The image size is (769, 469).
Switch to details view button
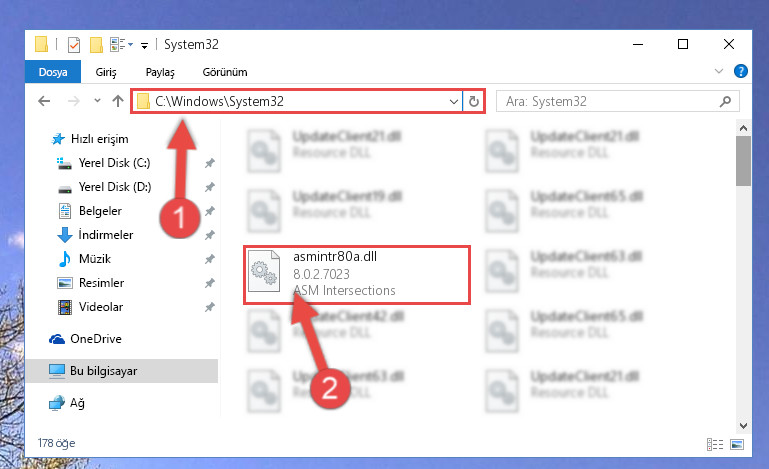pyautogui.click(x=715, y=444)
